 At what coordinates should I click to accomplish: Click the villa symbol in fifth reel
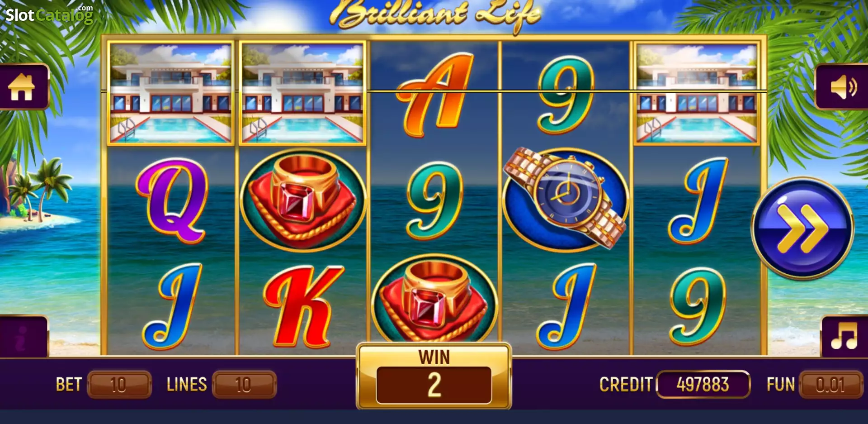click(x=697, y=94)
